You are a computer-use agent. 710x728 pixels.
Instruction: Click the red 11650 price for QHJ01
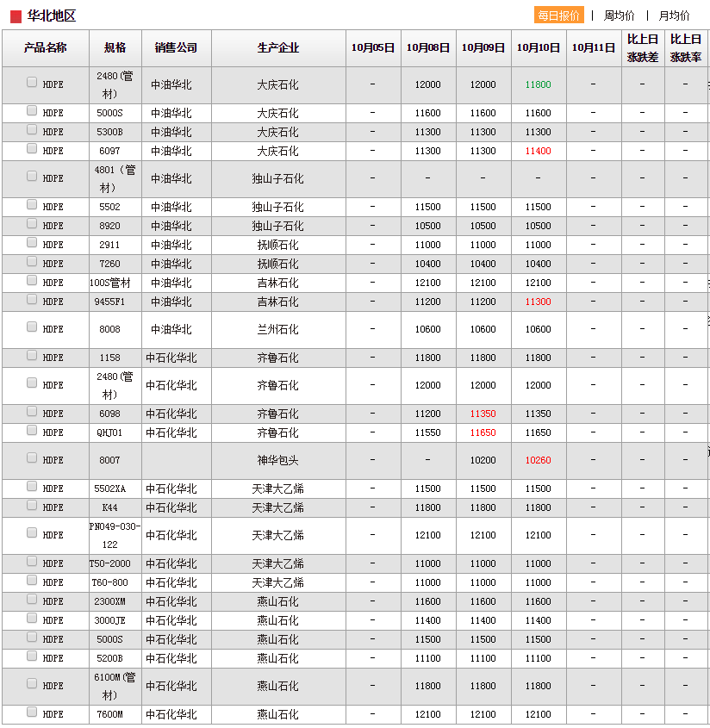[x=483, y=433]
